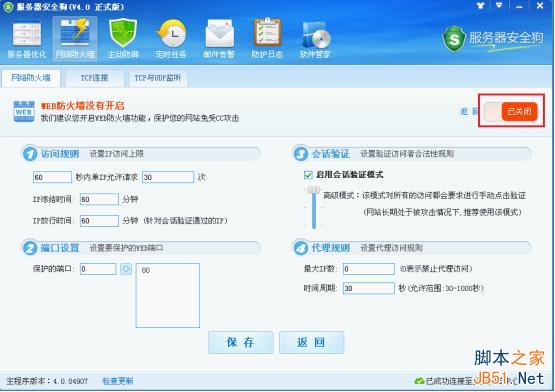The width and height of the screenshot is (555, 392).
Task: Select the 网络防火墙 network firewall icon
Action: point(75,39)
